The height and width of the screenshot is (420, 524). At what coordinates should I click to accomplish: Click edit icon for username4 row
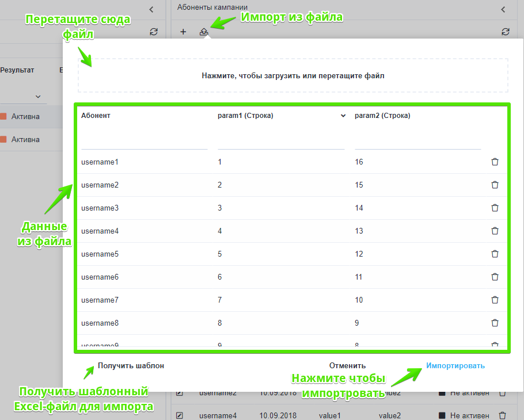click(180, 415)
